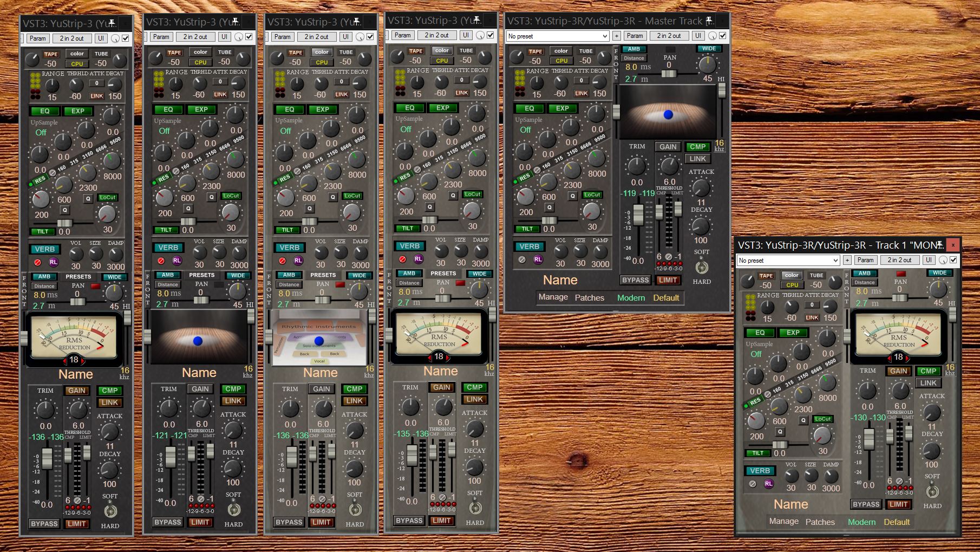Select Default skin in Master Track window
The height and width of the screenshot is (552, 980).
point(666,297)
